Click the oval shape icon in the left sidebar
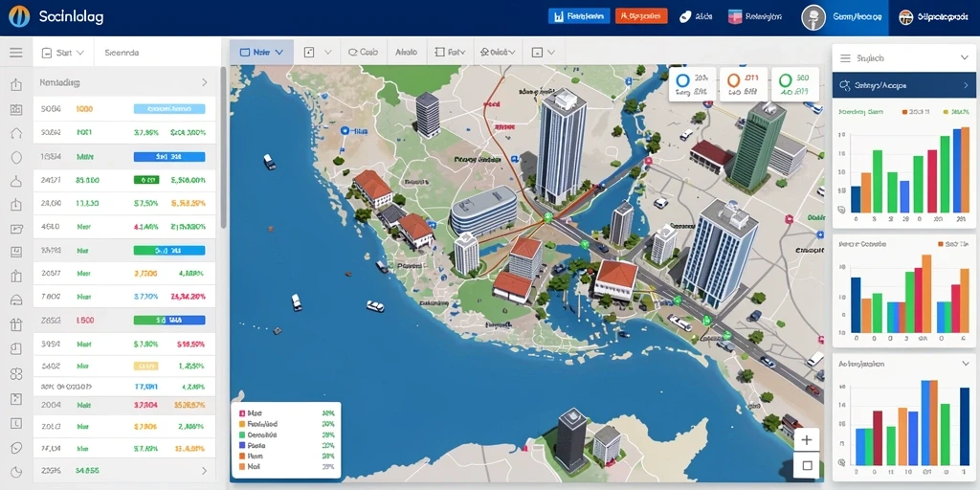980x490 pixels. click(17, 158)
